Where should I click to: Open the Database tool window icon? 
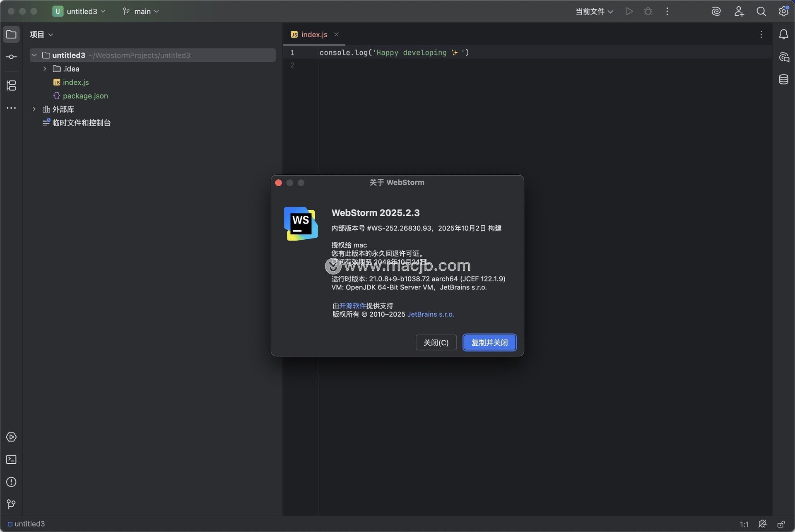pos(783,79)
